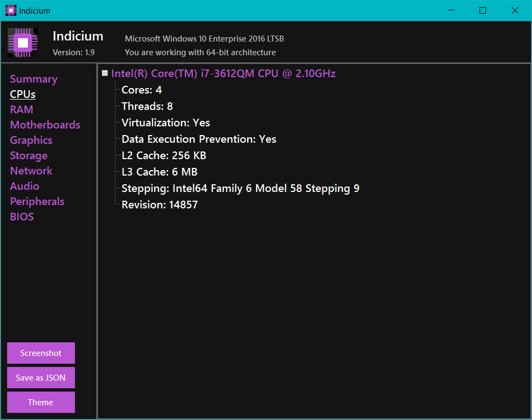
Task: Minimize the Indicium window
Action: click(x=451, y=10)
